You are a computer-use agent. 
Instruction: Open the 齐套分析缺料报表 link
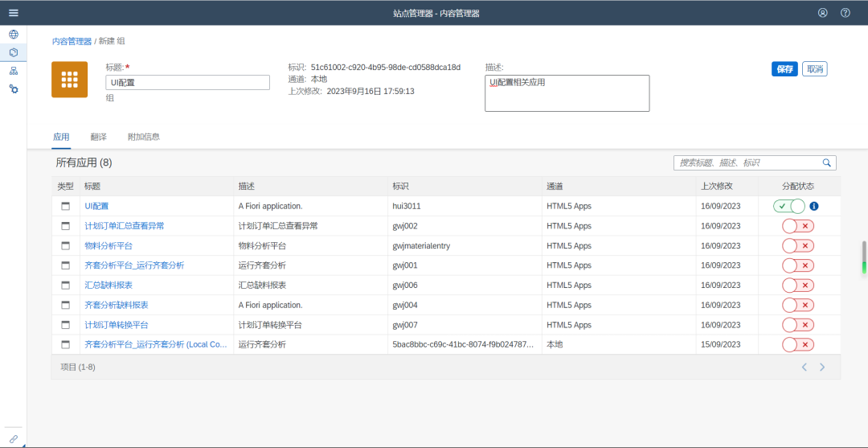(117, 305)
